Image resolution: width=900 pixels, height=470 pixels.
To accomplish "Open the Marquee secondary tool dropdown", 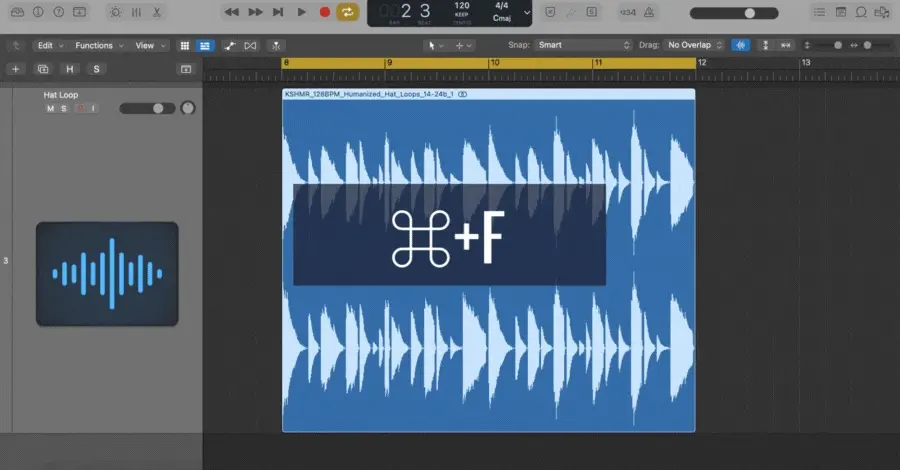I will pos(464,45).
